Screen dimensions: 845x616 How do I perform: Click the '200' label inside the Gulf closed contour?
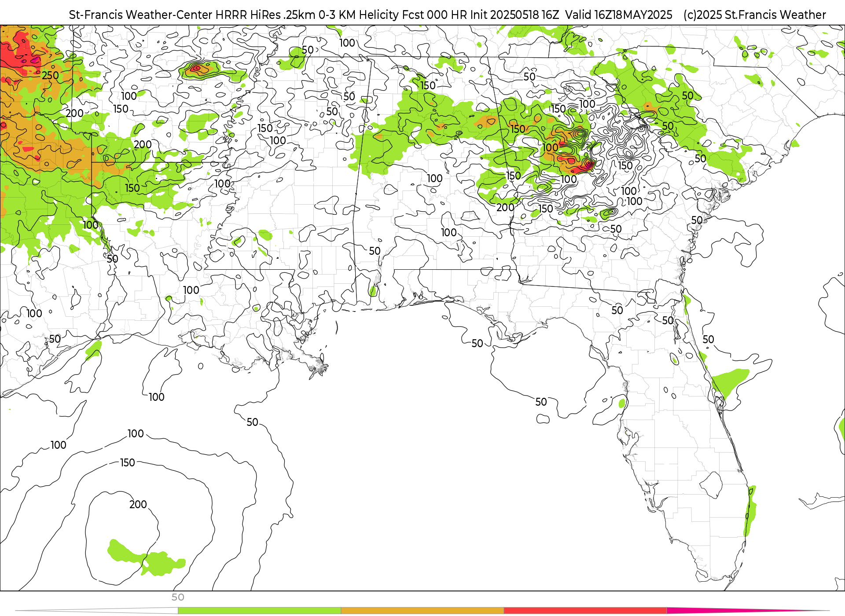(138, 504)
